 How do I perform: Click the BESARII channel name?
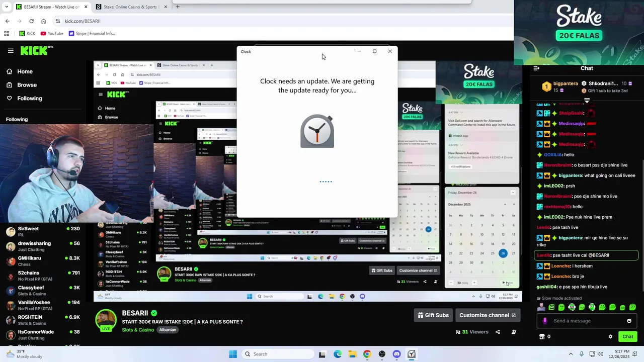tap(135, 313)
